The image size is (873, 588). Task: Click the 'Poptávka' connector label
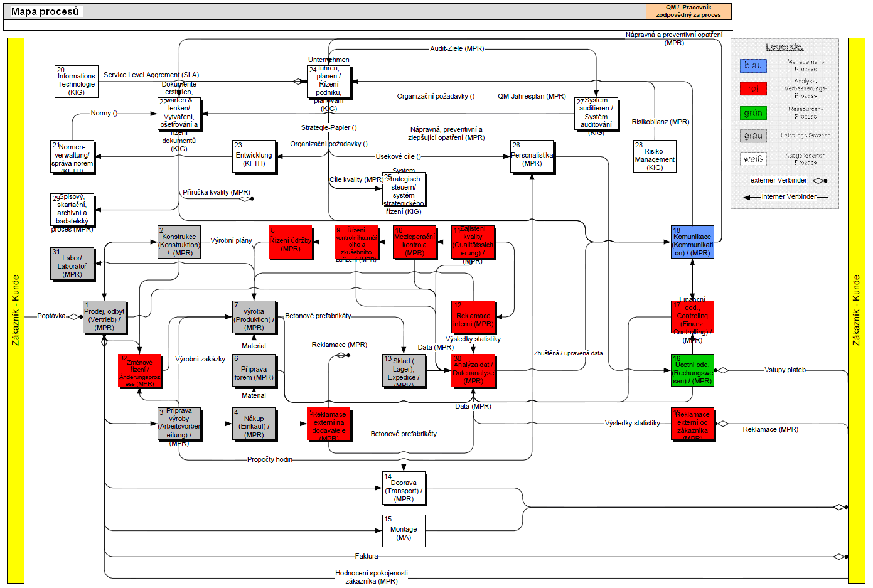pos(51,316)
